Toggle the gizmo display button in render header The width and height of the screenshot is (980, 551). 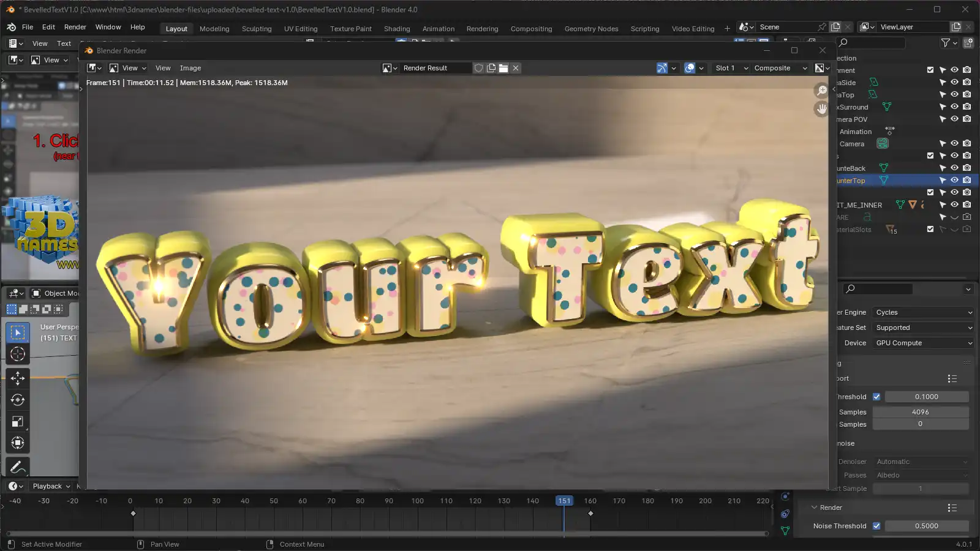(662, 68)
